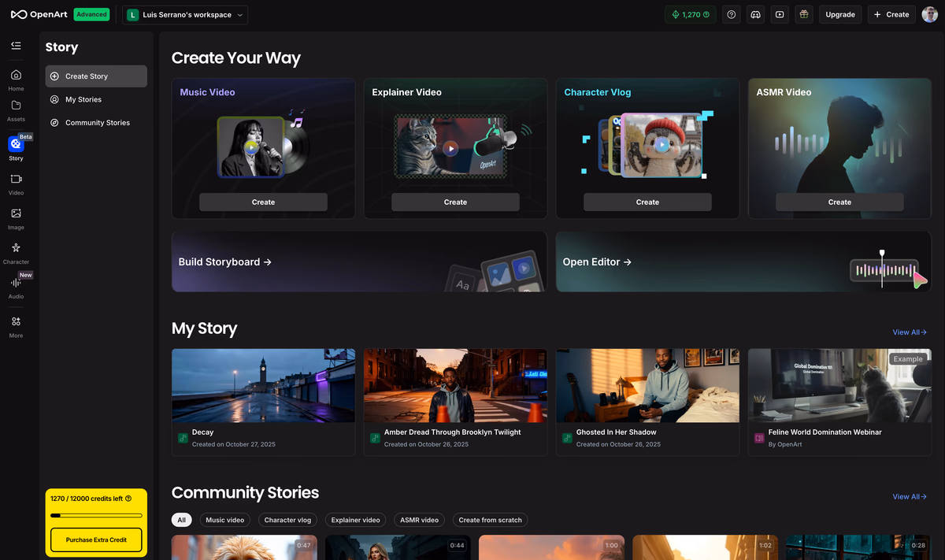Click the help question mark icon
Viewport: 945px width, 560px height.
click(x=731, y=14)
